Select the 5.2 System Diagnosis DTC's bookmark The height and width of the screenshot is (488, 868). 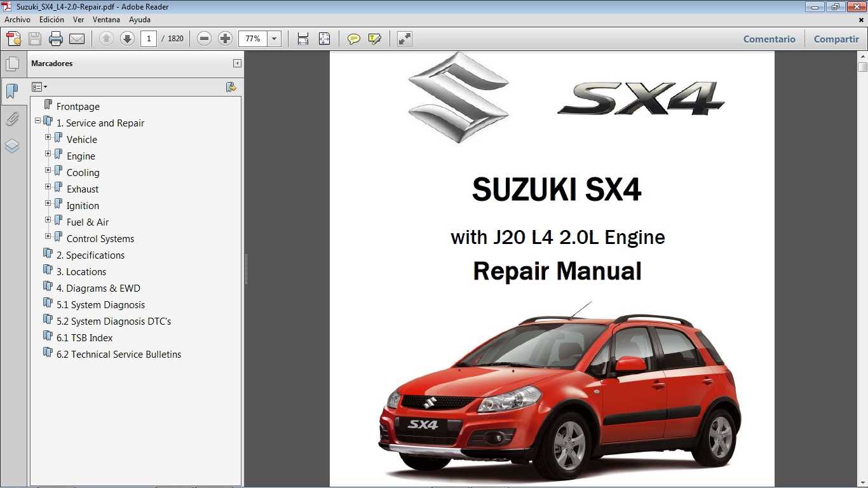tap(114, 322)
